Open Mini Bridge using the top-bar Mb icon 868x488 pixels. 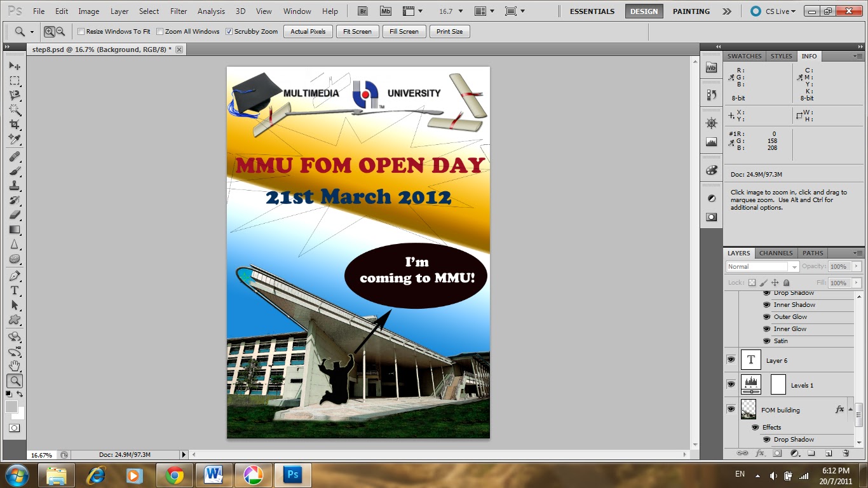pyautogui.click(x=386, y=11)
